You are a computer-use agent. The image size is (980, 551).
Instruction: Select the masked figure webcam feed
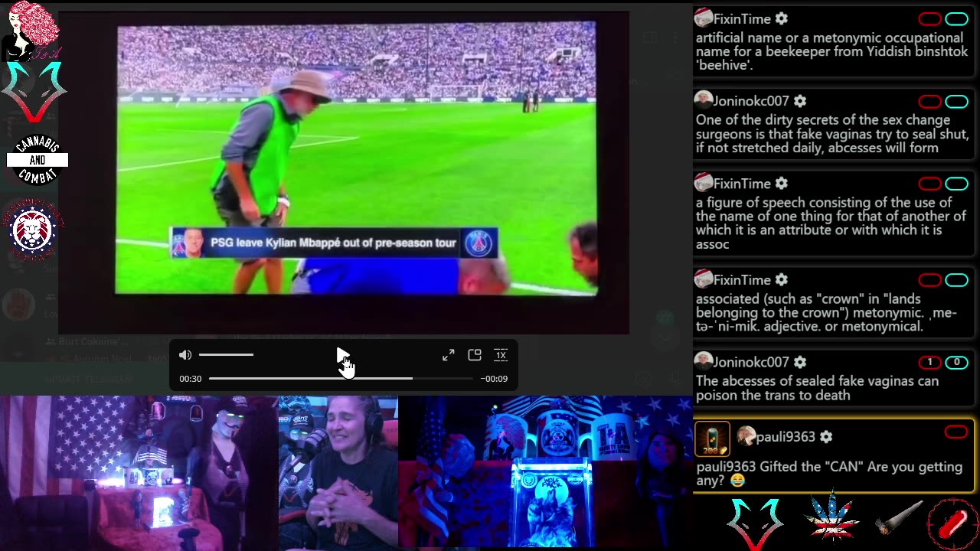(x=139, y=473)
